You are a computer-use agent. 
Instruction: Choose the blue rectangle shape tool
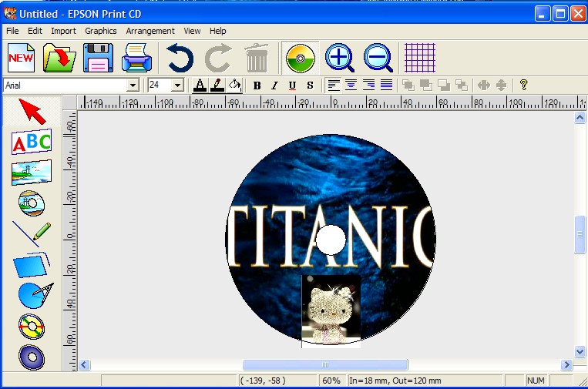[32, 264]
